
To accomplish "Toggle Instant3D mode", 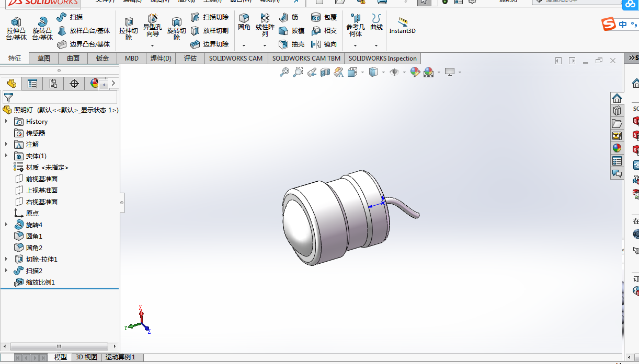I will click(x=403, y=25).
